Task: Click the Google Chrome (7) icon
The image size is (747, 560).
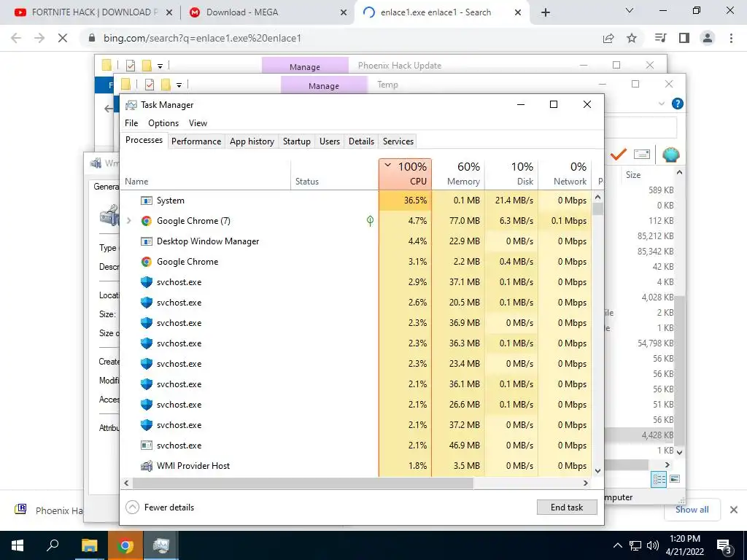Action: coord(146,221)
